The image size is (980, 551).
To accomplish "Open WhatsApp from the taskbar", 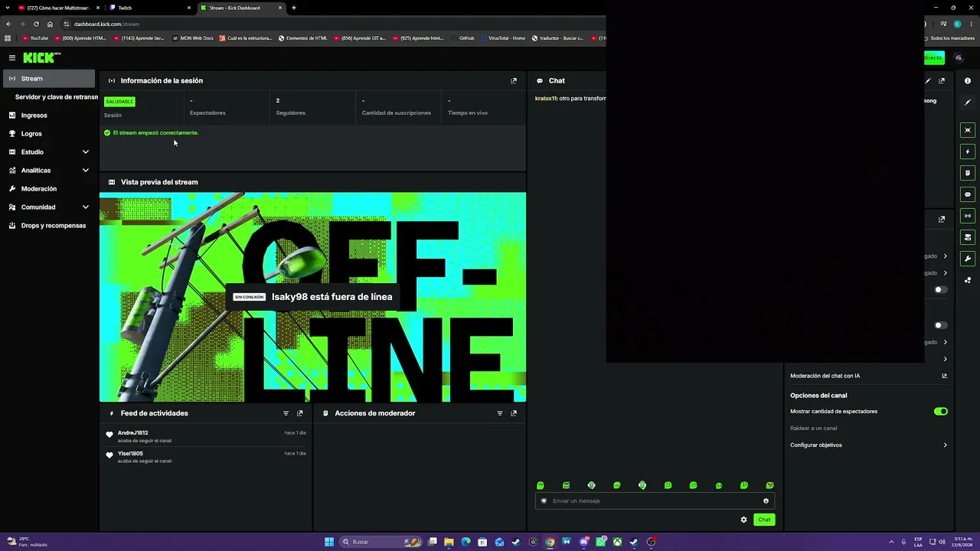I will click(601, 542).
